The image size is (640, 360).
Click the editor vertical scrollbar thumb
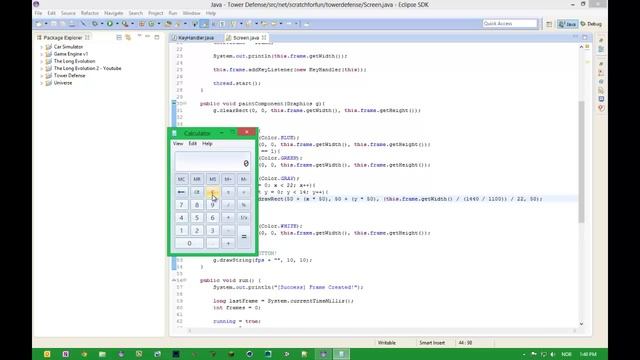581,161
